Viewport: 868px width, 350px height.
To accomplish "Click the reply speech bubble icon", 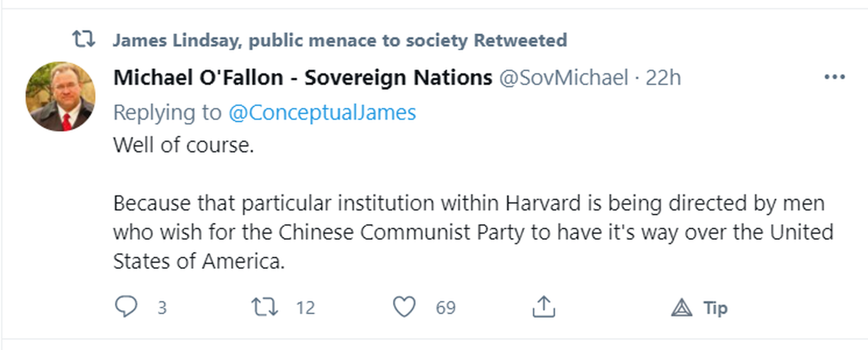I will click(x=126, y=307).
